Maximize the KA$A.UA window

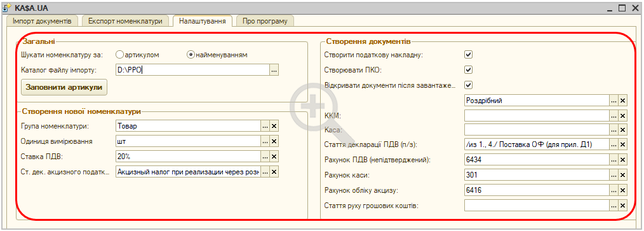click(622, 8)
